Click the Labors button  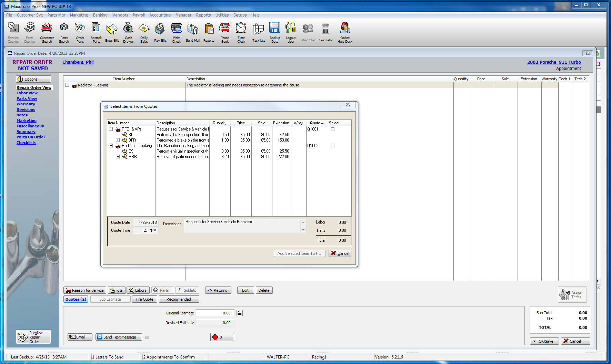[x=138, y=290]
